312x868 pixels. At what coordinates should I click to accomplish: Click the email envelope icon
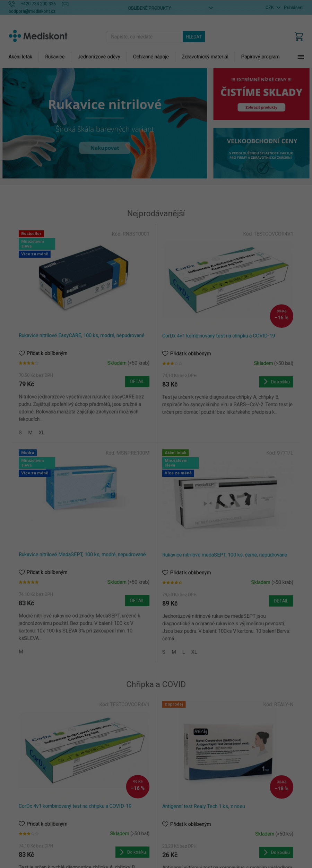click(65, 4)
